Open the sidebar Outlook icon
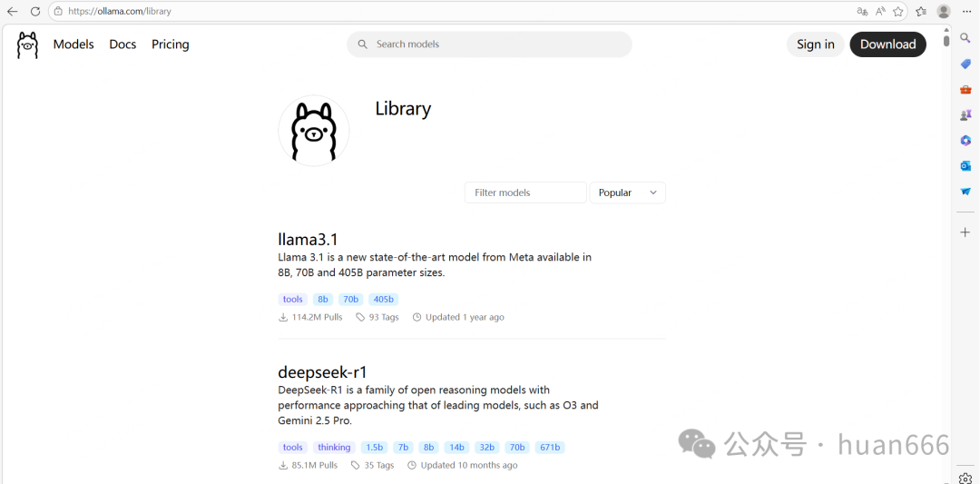Viewport: 980px width, 484px height. (965, 165)
